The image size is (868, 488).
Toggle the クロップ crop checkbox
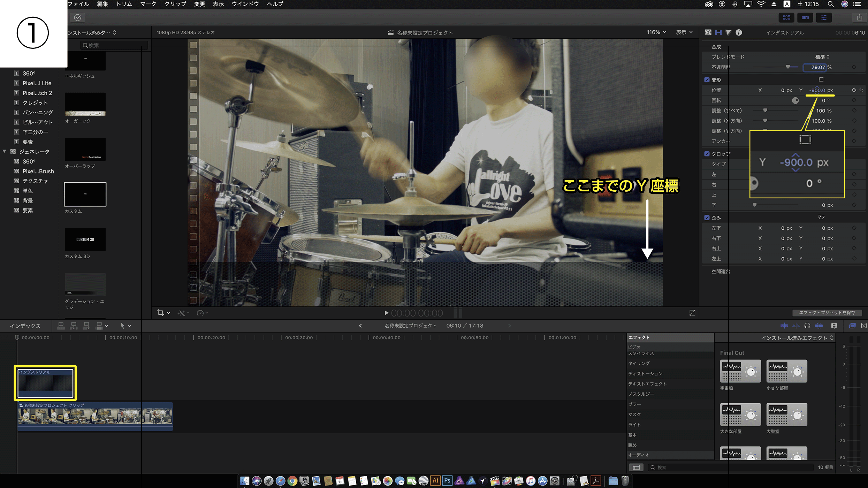click(707, 154)
